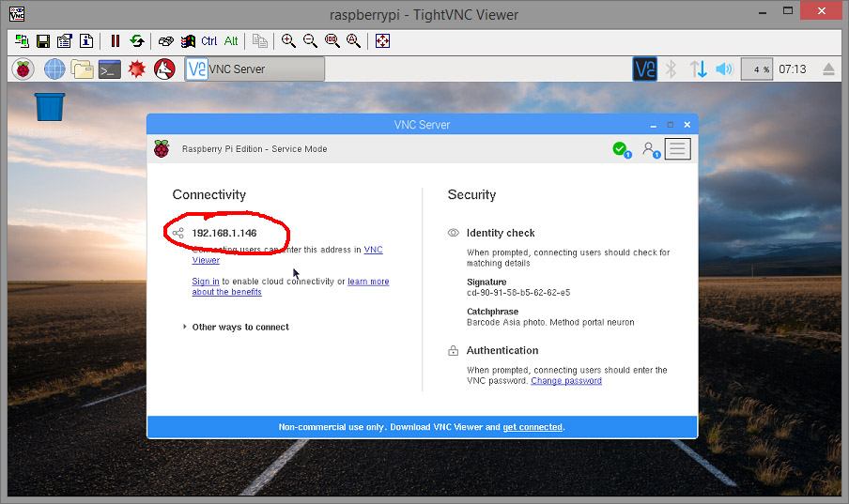Expand Other ways to connect

(x=236, y=327)
